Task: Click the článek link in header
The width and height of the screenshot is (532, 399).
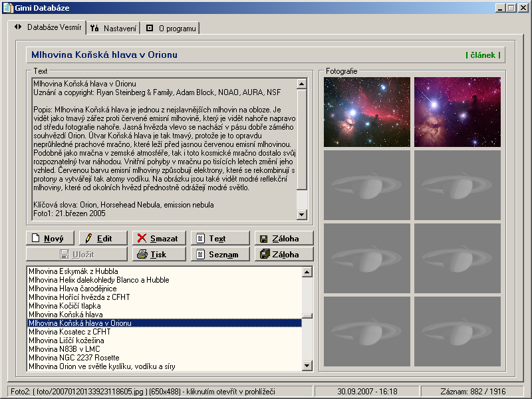Action: click(483, 55)
